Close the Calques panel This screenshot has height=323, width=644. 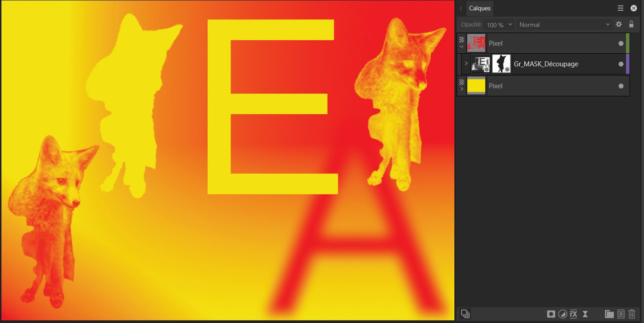tap(634, 8)
